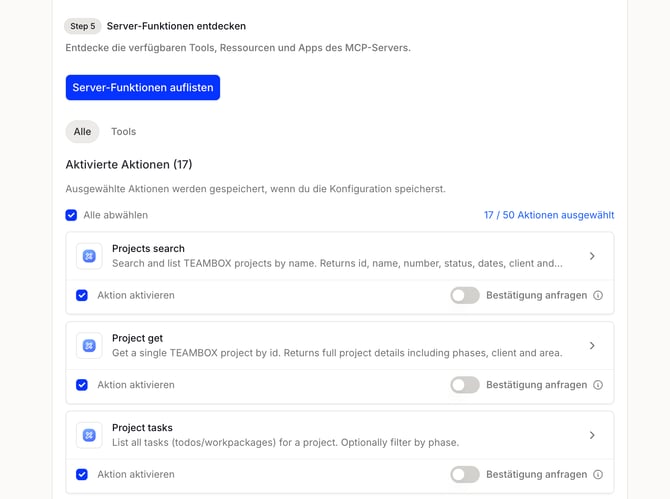Disable Aktion aktivieren for Projects search
This screenshot has width=670, height=499.
[x=82, y=295]
